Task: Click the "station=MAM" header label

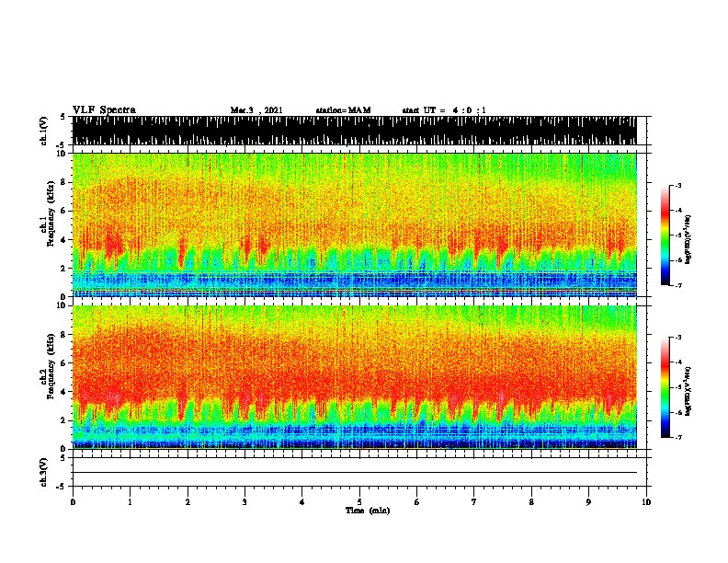Action: pyautogui.click(x=343, y=110)
